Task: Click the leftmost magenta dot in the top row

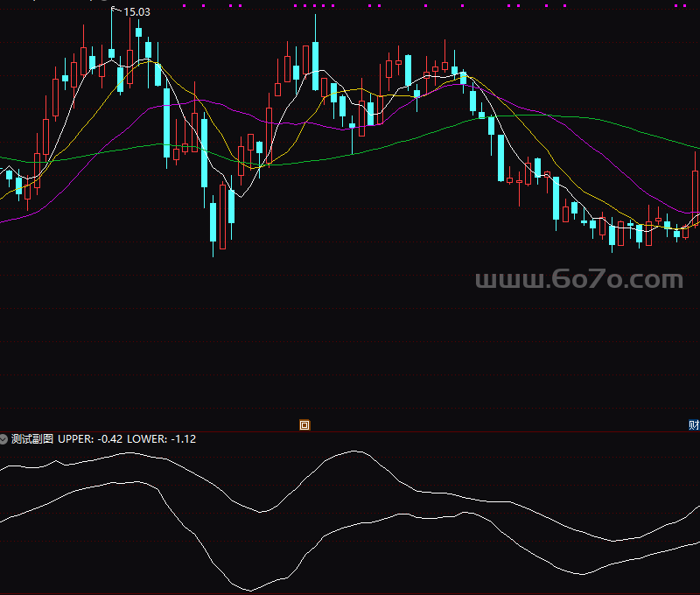Action: coord(185,6)
